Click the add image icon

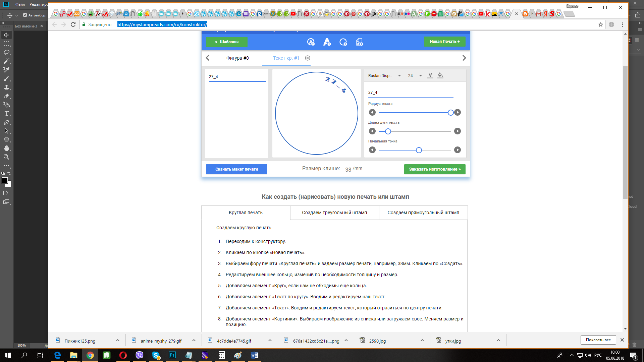tap(359, 42)
